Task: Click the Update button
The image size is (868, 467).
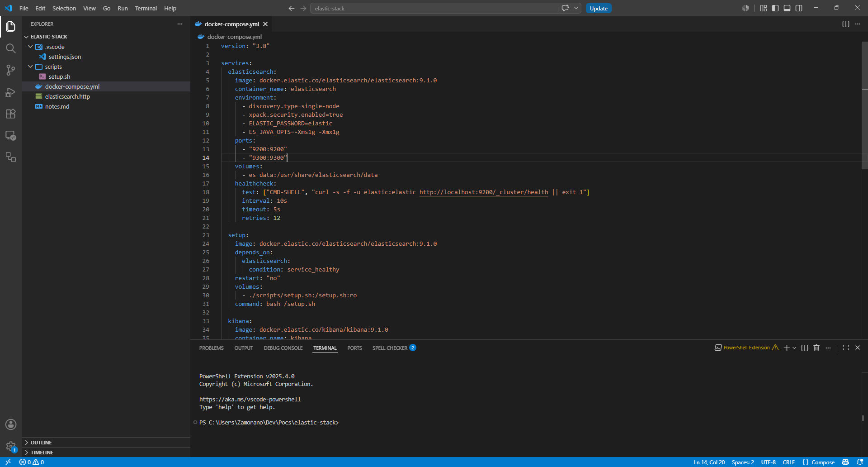Action: pos(599,8)
